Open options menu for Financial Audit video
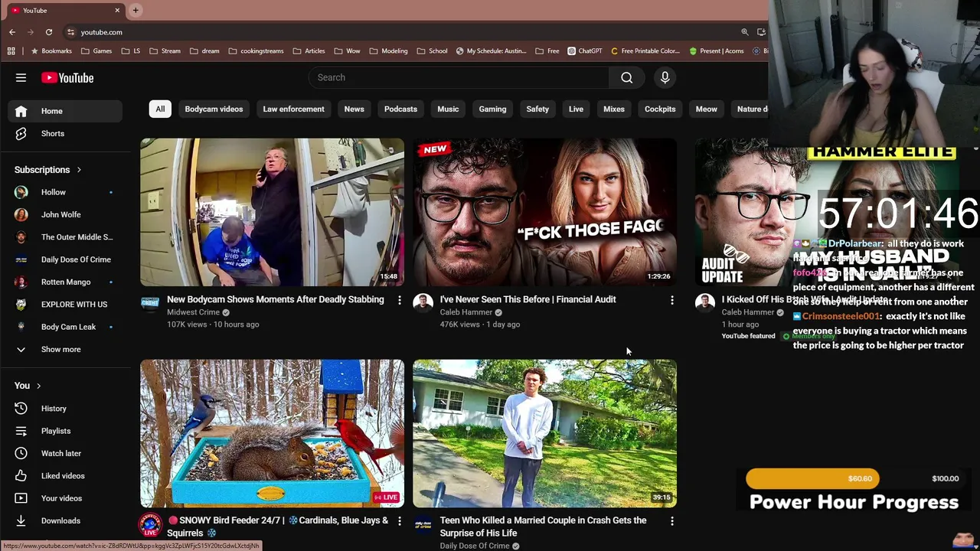This screenshot has width=980, height=551. click(x=672, y=300)
